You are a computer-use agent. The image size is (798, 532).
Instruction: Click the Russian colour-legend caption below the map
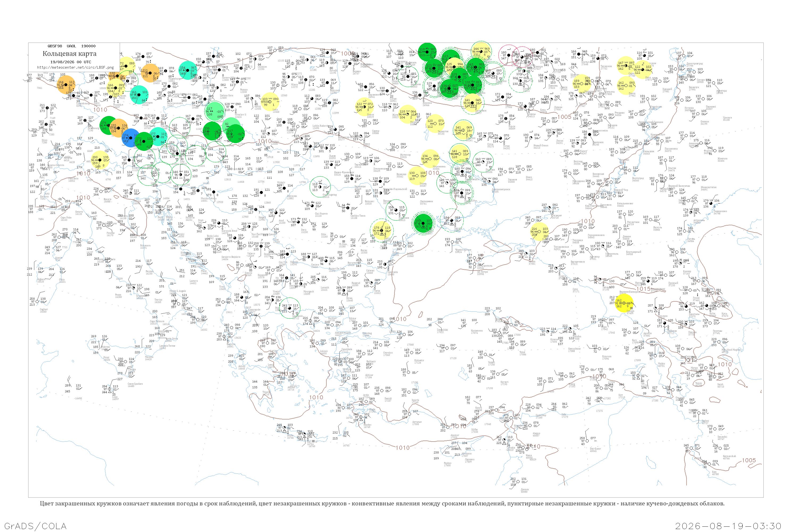click(382, 504)
